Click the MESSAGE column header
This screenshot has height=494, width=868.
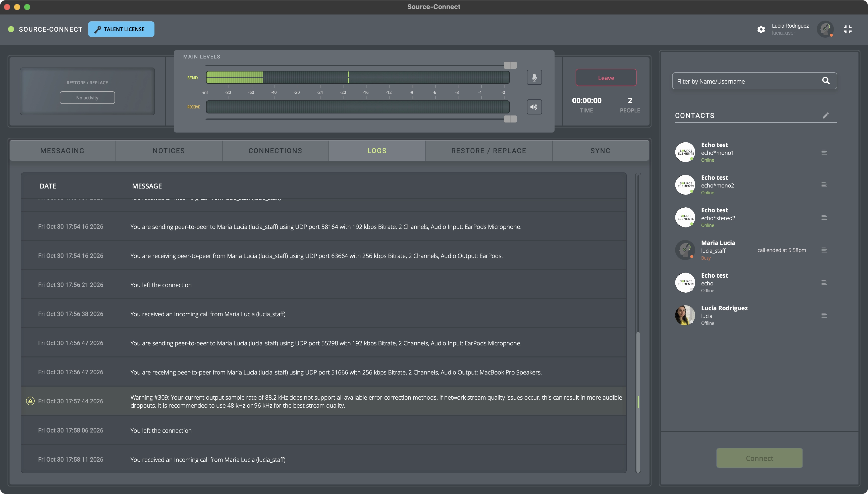coord(147,186)
